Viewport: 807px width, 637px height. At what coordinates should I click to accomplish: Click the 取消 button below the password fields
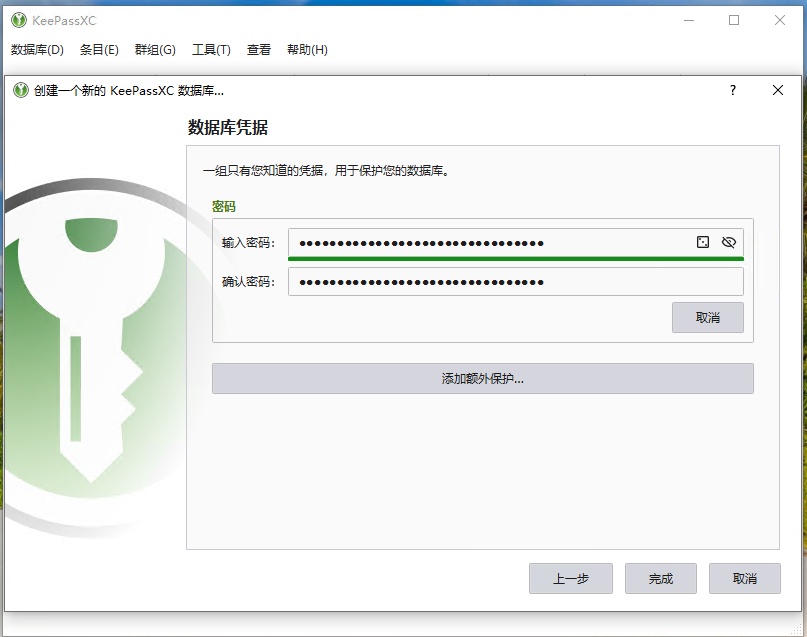coord(708,318)
